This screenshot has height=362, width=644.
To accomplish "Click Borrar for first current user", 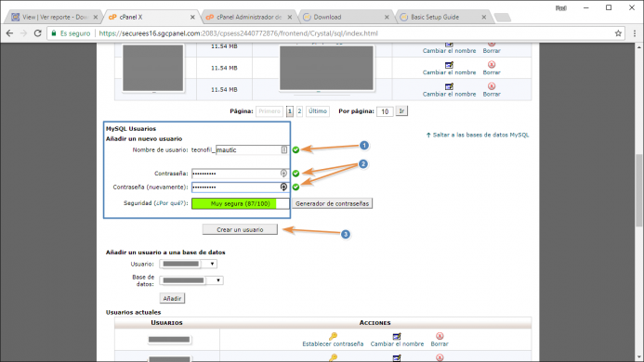I will [440, 344].
